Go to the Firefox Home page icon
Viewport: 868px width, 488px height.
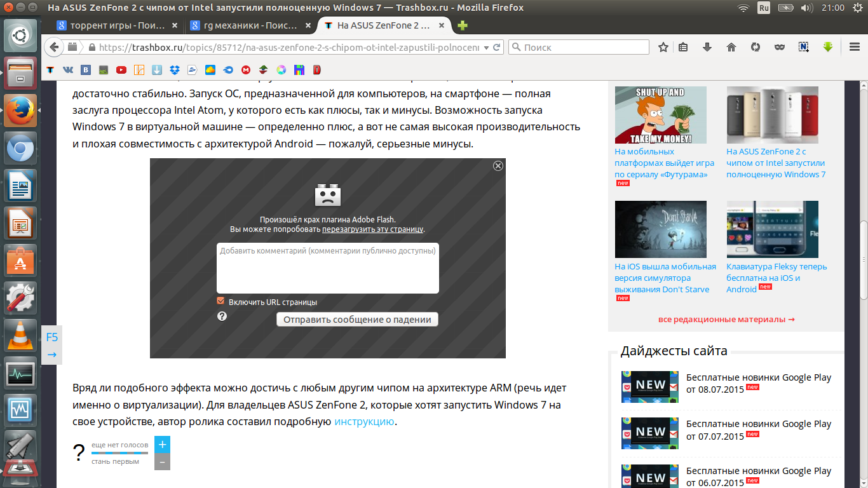pos(731,47)
